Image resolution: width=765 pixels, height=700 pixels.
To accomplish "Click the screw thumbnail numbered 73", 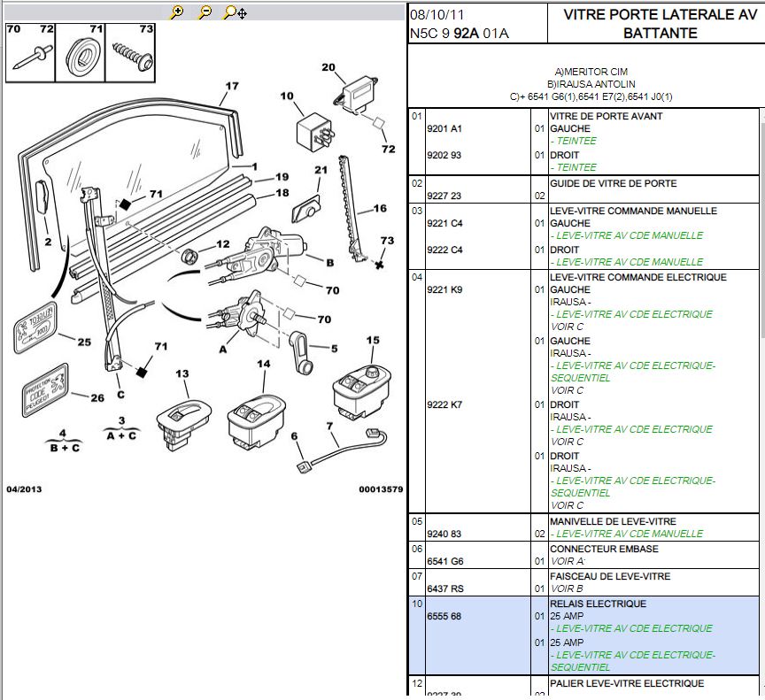I will tap(133, 57).
